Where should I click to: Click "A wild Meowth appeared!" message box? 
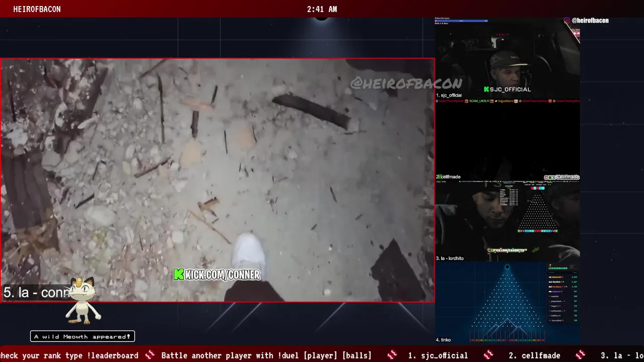click(x=83, y=336)
